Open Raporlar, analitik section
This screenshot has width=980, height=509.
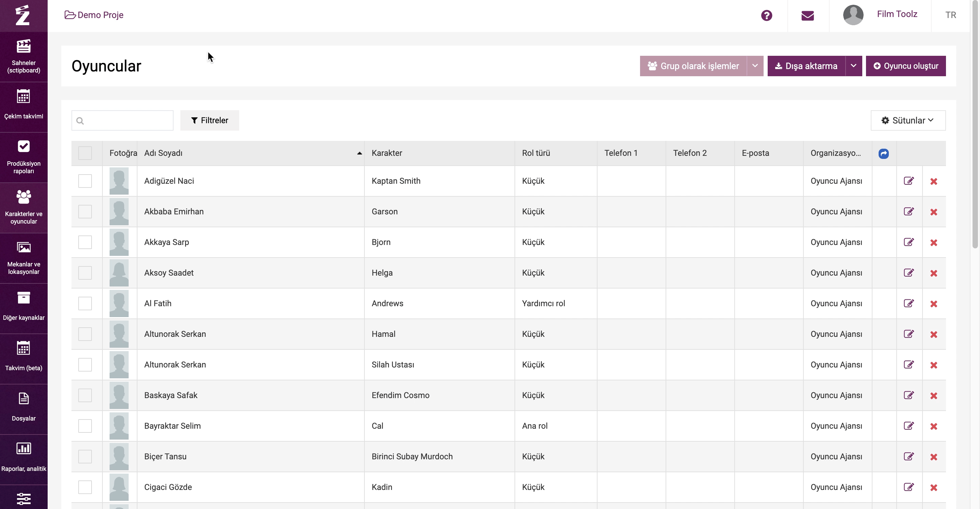click(x=23, y=459)
